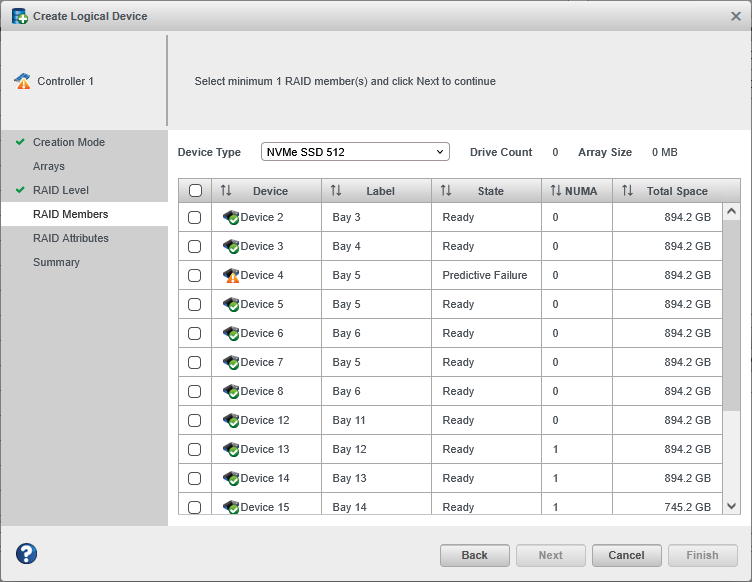Sort table by NUMA column arrows
752x582 pixels.
555,191
